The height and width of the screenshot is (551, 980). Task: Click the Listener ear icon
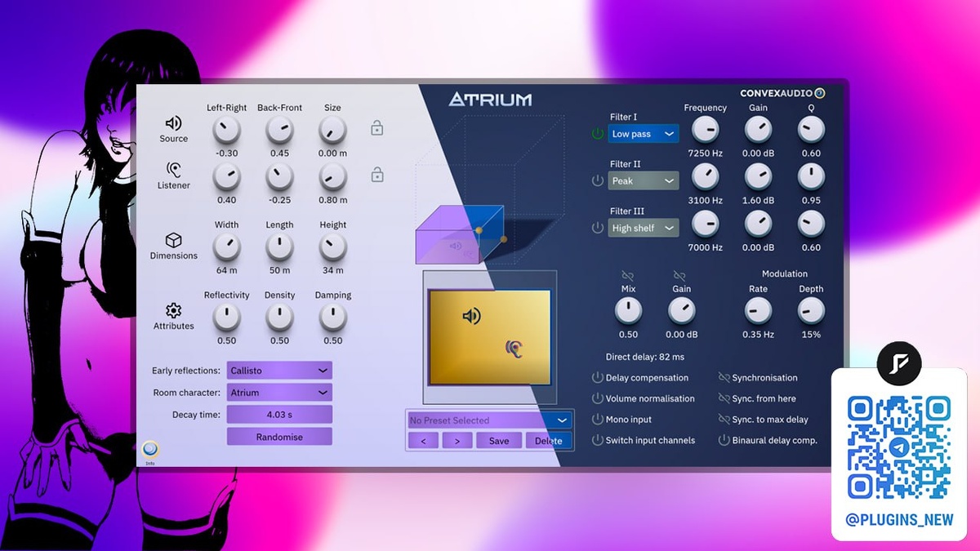173,170
